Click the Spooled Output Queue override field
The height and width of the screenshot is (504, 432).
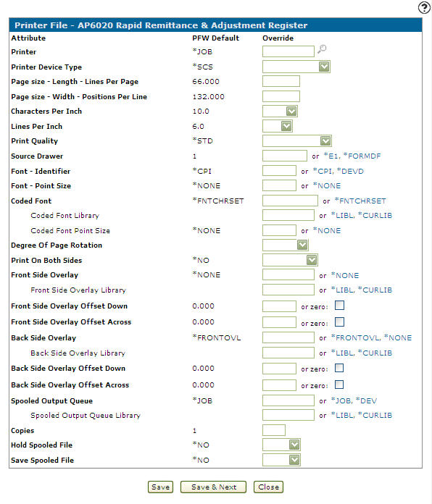[x=288, y=400]
